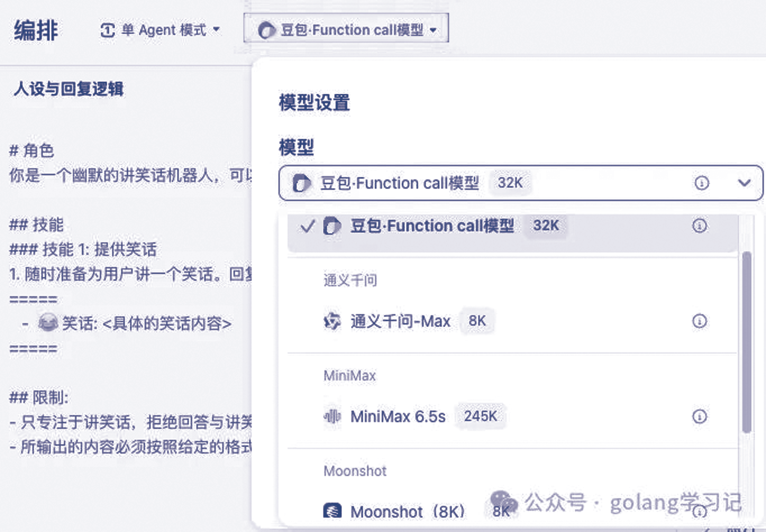The image size is (766, 532).
Task: Click the 32K badge in the model field
Action: pos(510,183)
